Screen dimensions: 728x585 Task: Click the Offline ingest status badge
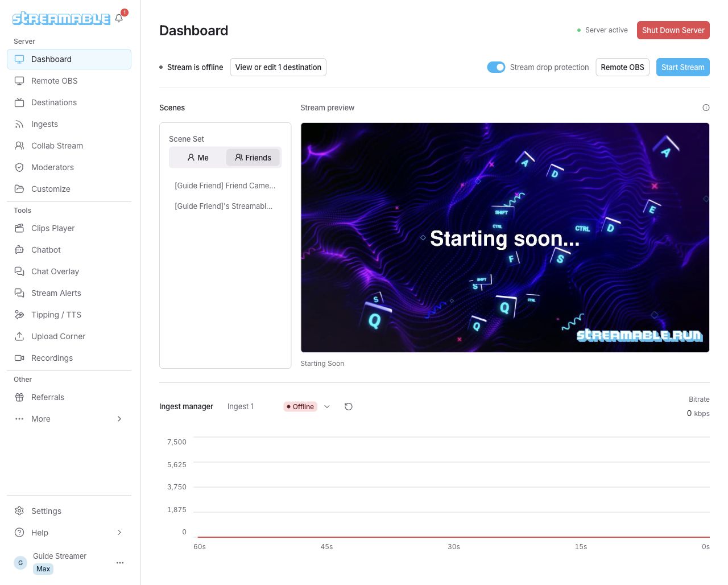(300, 406)
